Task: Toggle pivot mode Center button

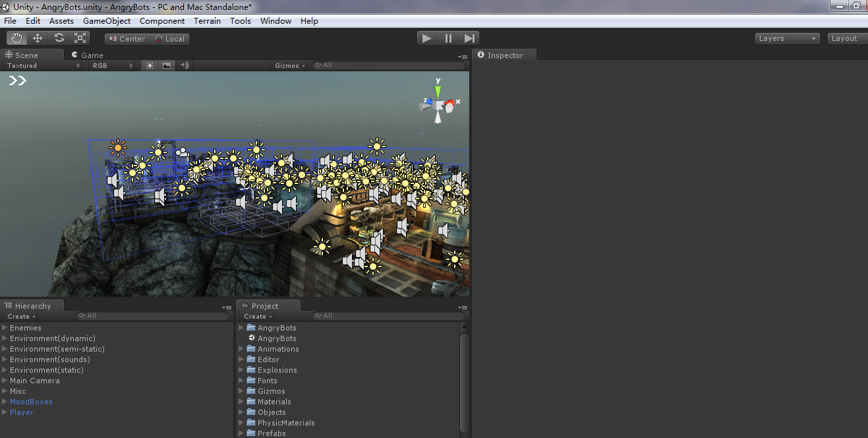Action: [x=126, y=39]
